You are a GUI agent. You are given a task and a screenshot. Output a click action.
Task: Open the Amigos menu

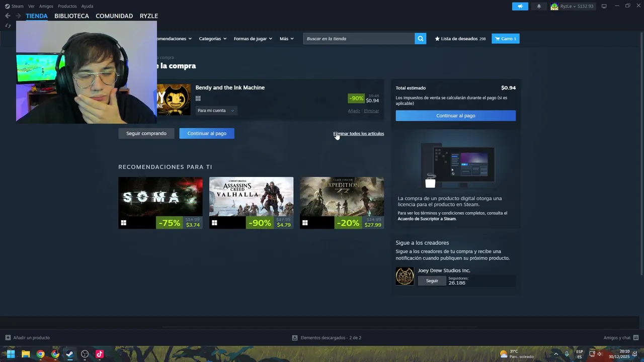[46, 6]
